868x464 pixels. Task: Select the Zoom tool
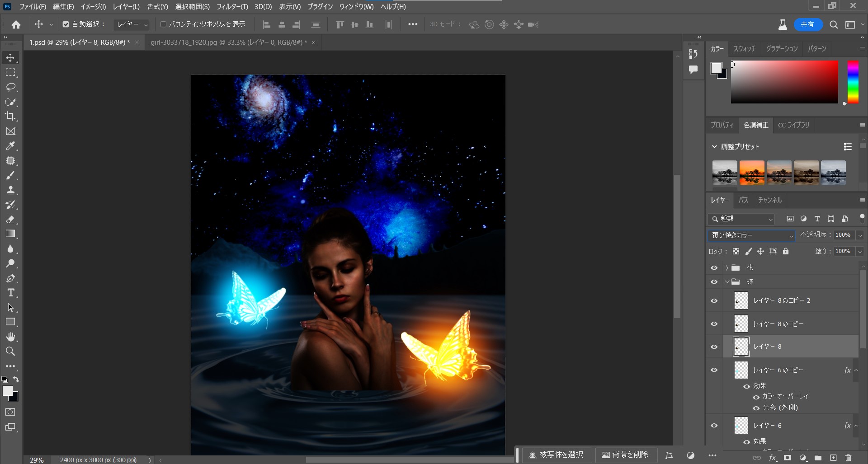(10, 351)
